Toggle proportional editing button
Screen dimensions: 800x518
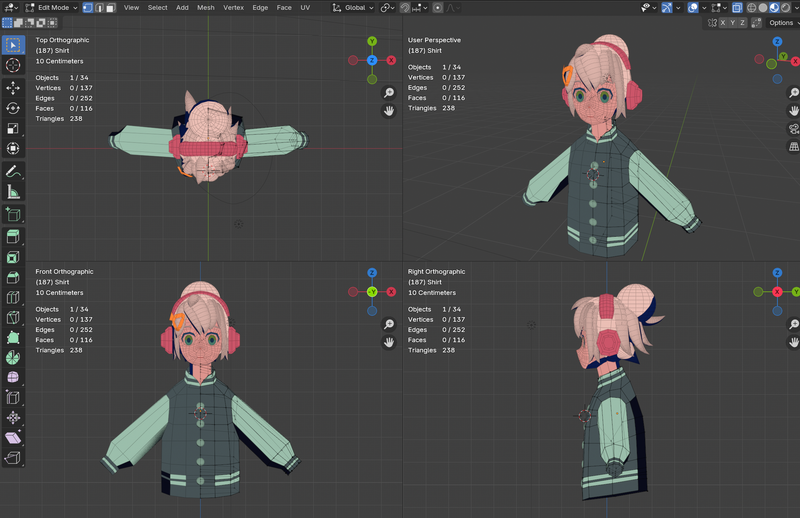coord(438,7)
